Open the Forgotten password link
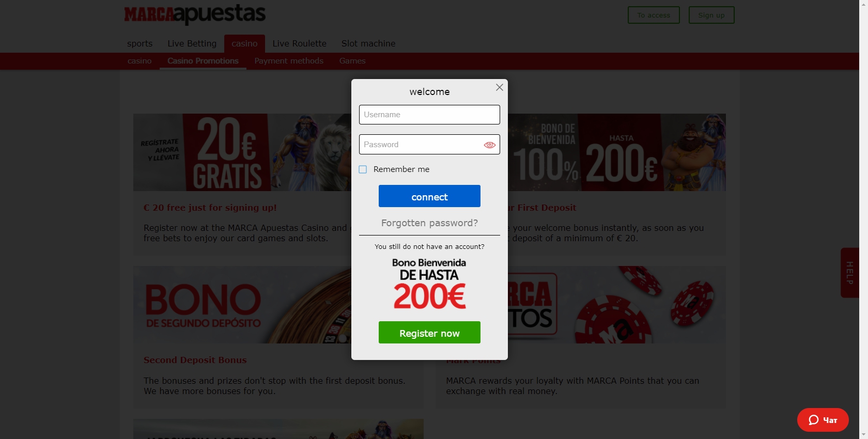This screenshot has height=439, width=868. [x=429, y=223]
